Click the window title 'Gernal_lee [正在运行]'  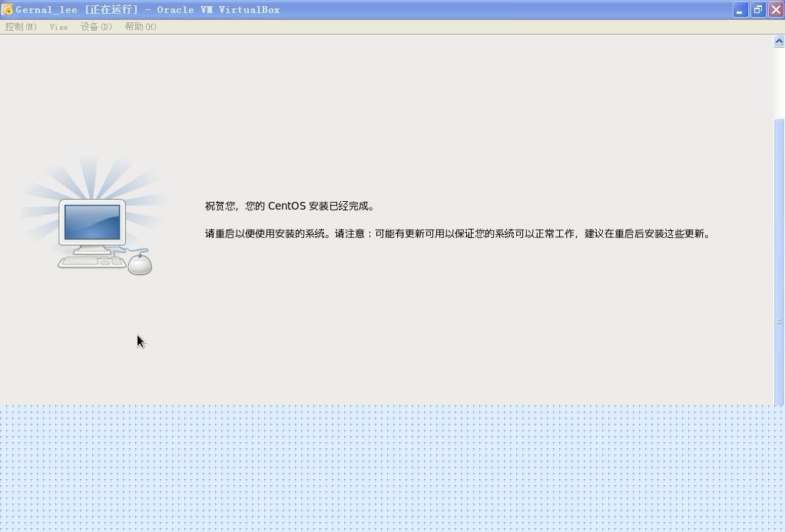tap(77, 9)
